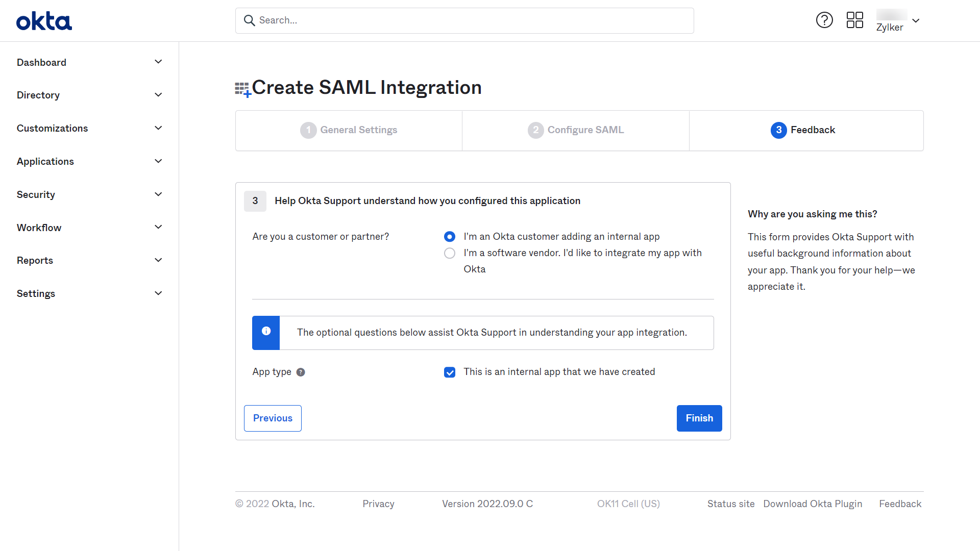Go to Configure SAML step tab
This screenshot has width=980, height=551.
tap(575, 130)
